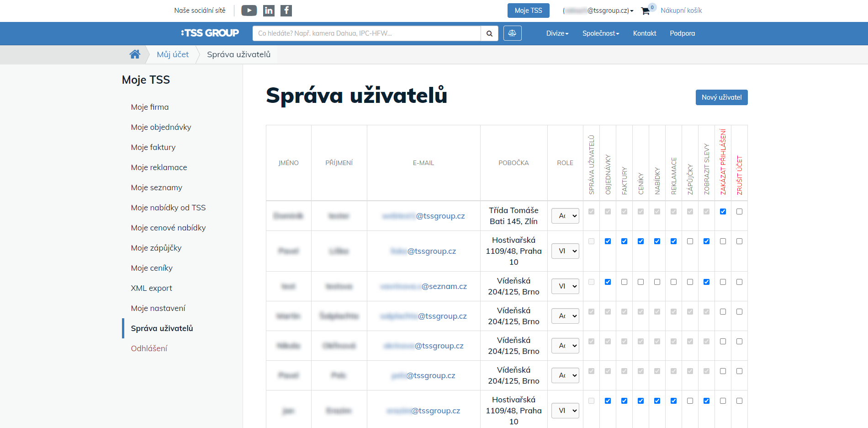This screenshot has height=428, width=868.
Task: Open the Facebook social icon
Action: tap(286, 11)
